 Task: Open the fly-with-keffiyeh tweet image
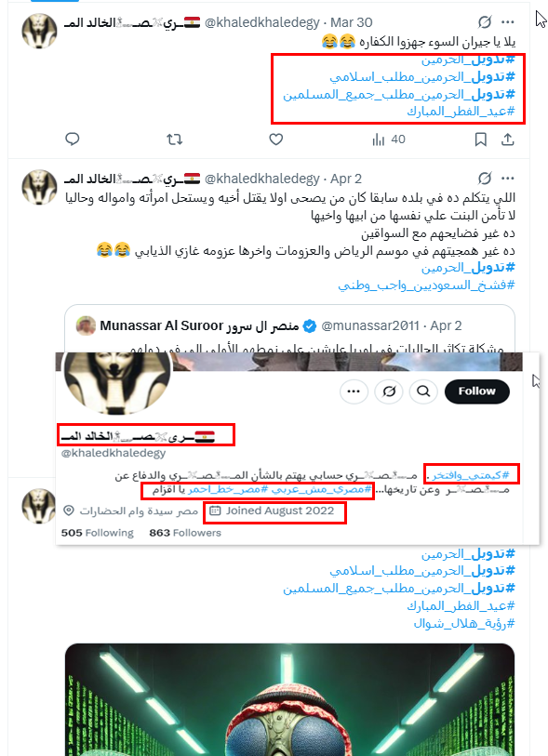(289, 699)
